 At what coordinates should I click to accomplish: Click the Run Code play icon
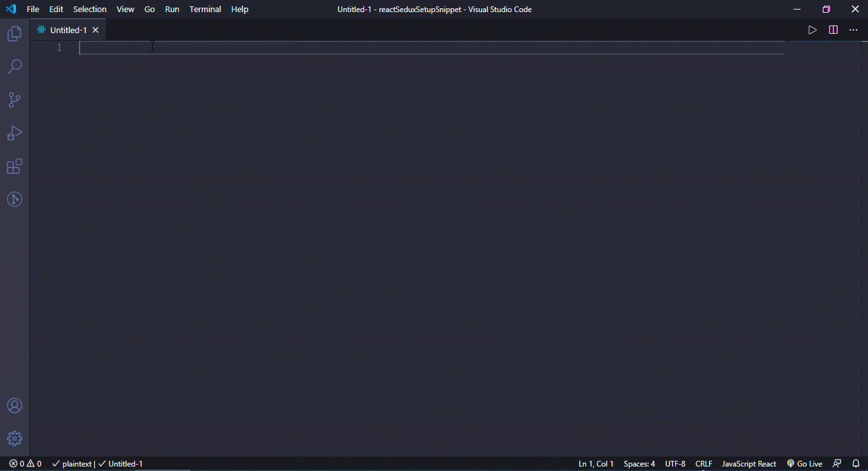pos(812,30)
